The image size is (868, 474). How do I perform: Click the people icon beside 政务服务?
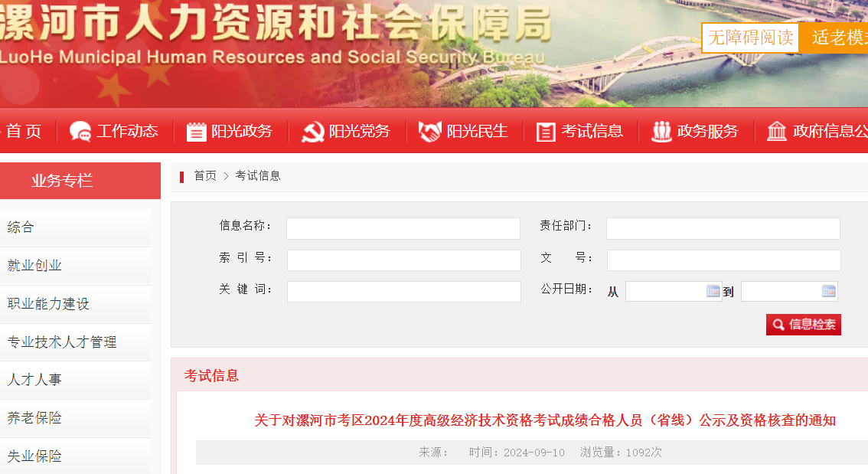pos(661,132)
